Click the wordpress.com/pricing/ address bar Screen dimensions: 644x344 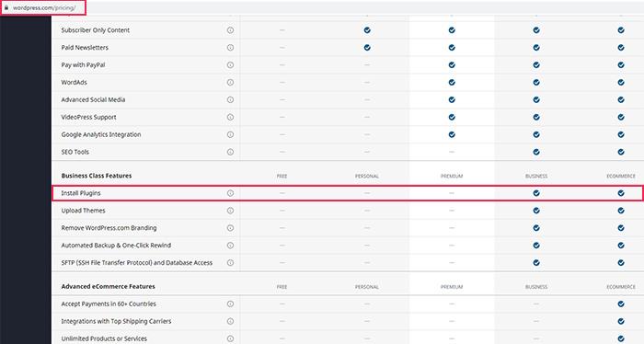(44, 7)
